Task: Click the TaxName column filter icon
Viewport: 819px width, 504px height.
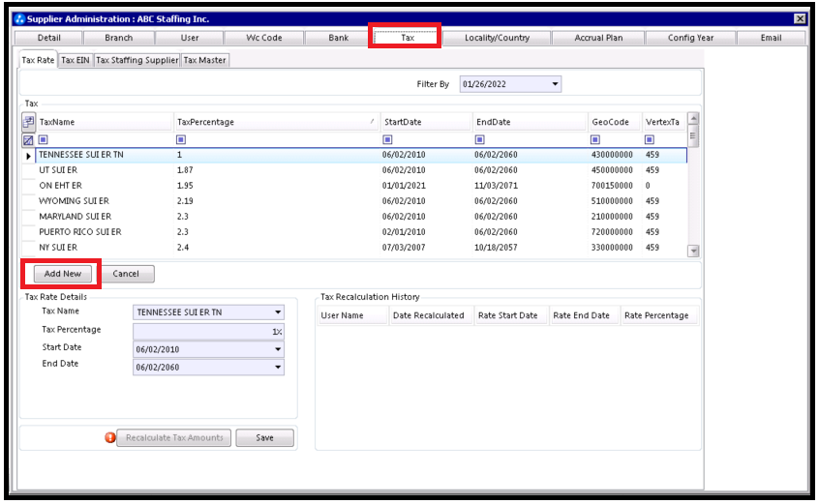Action: tap(44, 140)
